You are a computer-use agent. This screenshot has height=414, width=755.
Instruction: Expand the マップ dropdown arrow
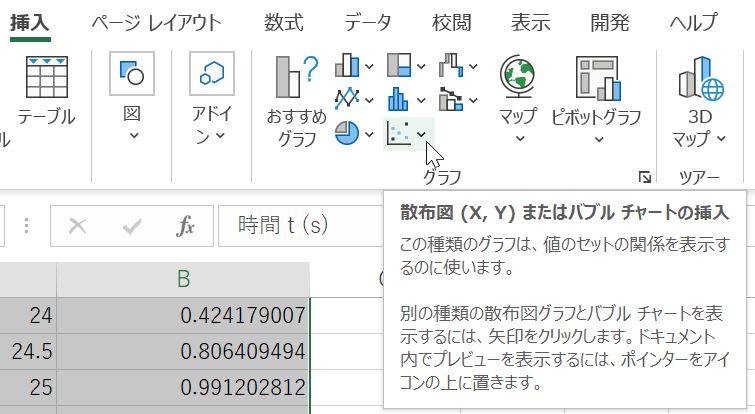(x=520, y=139)
